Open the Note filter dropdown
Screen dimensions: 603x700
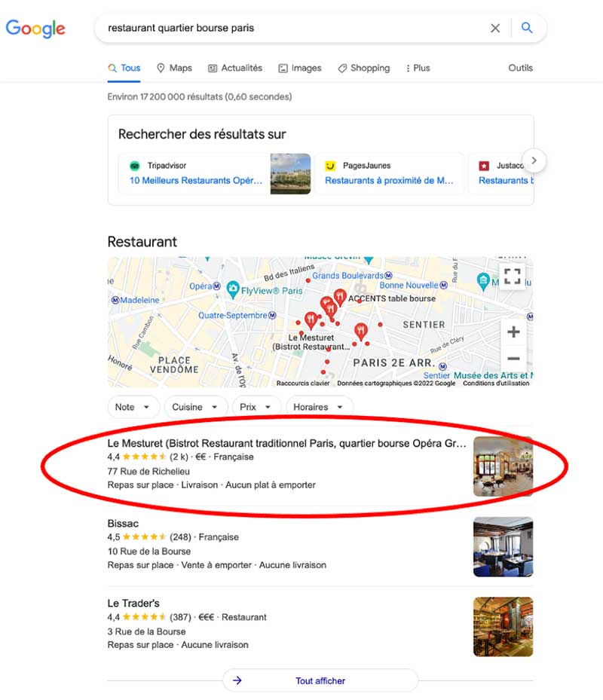tap(133, 407)
